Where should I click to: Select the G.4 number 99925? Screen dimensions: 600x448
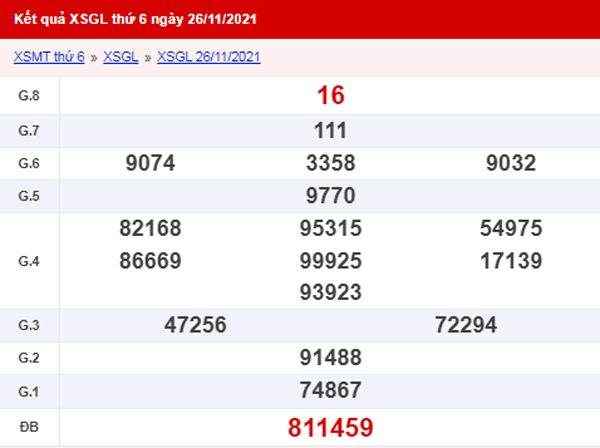[x=331, y=261]
